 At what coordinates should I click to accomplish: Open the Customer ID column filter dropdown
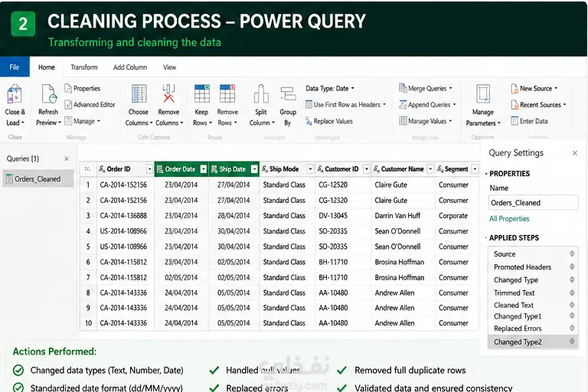367,169
